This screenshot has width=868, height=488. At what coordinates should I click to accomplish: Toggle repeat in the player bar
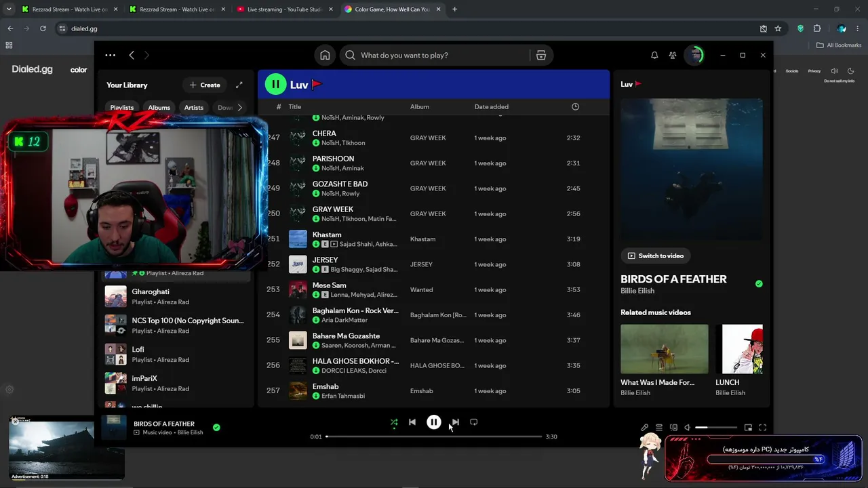(x=474, y=422)
